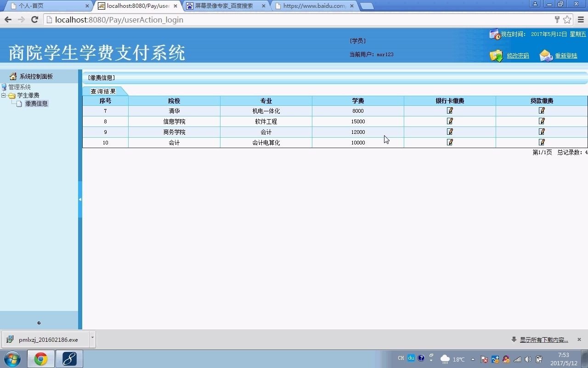Click the 12000 tuition cell
The image size is (588, 368).
[358, 132]
